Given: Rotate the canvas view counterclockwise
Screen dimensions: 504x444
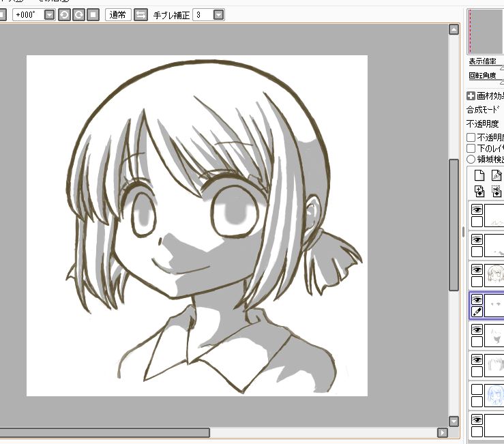Looking at the screenshot, I should [x=64, y=15].
